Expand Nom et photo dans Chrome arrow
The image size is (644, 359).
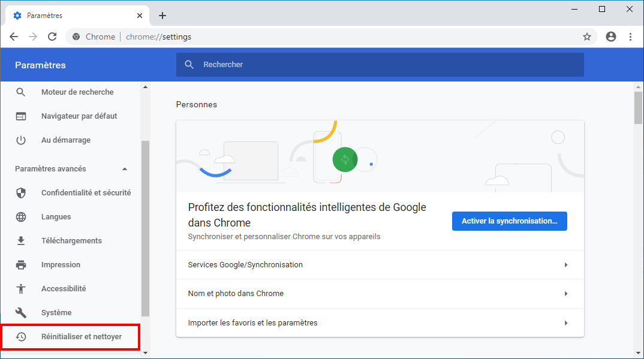point(566,294)
